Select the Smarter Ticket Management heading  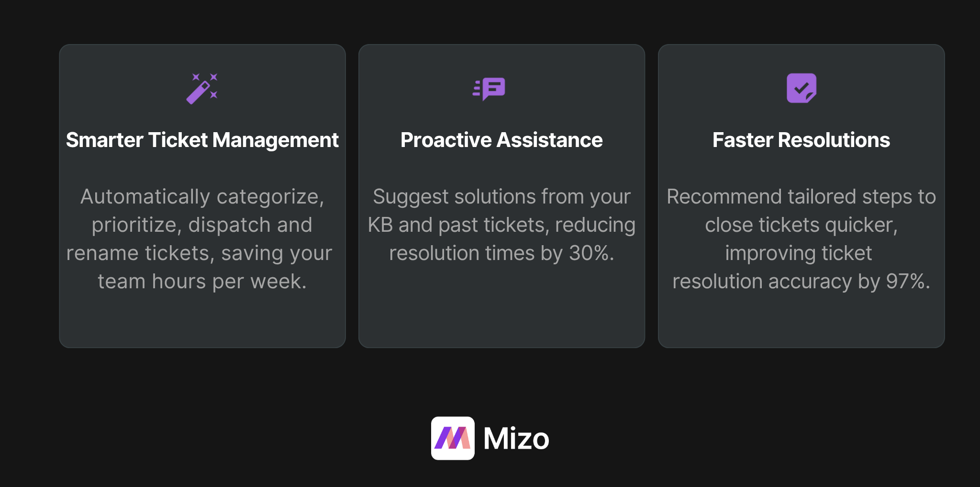click(202, 140)
